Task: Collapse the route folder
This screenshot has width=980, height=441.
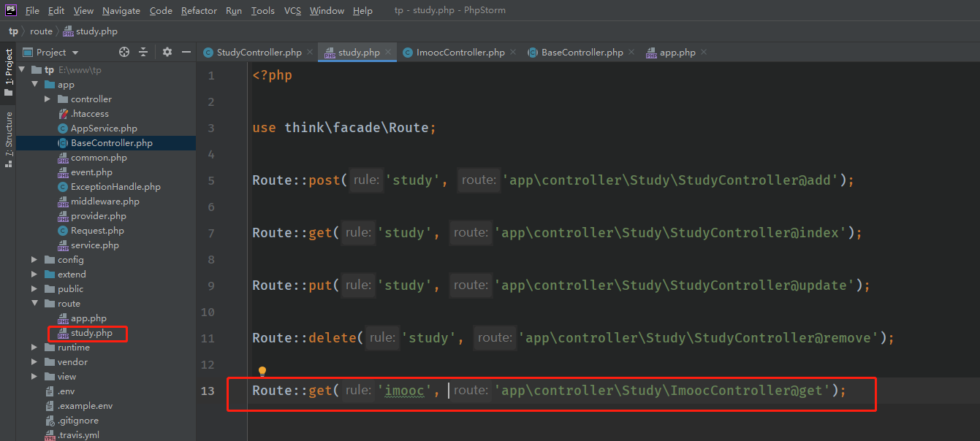Action: pos(34,304)
